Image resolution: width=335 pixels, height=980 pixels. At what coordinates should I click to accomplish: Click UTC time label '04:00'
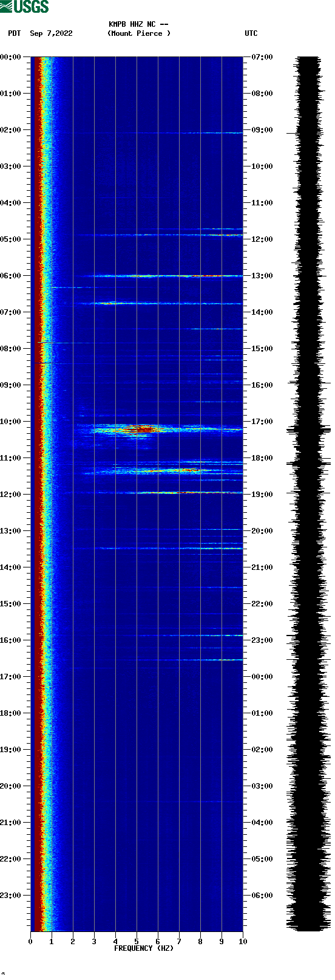262,823
